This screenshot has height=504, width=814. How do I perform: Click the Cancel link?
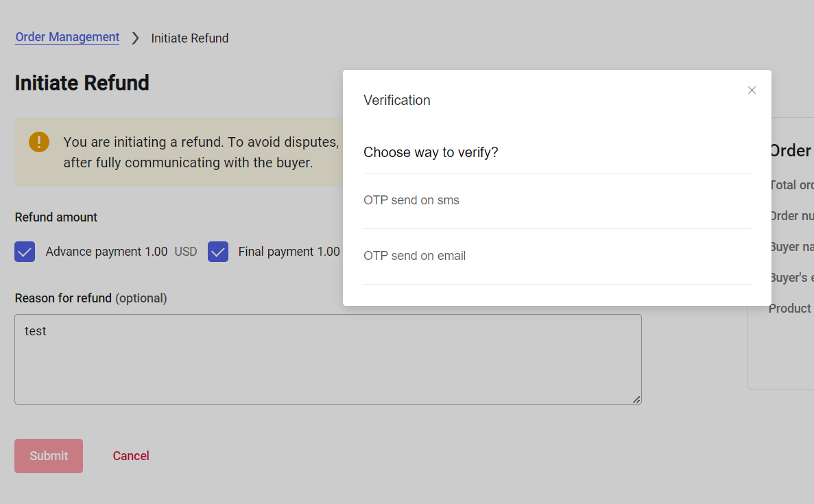(131, 455)
